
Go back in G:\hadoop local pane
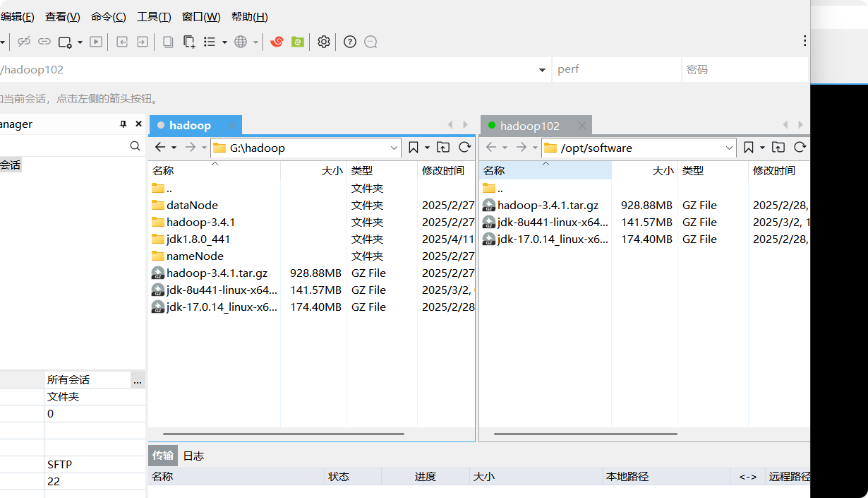coord(160,147)
